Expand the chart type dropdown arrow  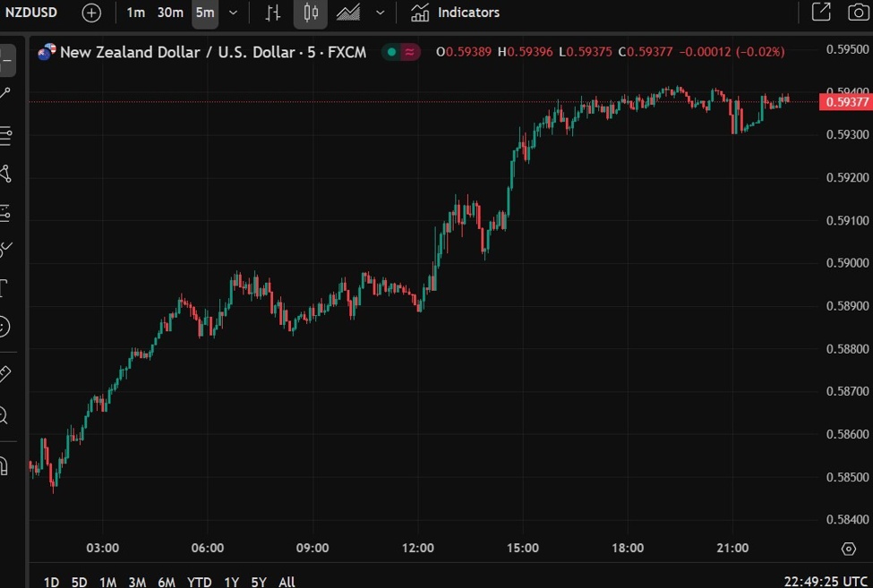coord(381,13)
